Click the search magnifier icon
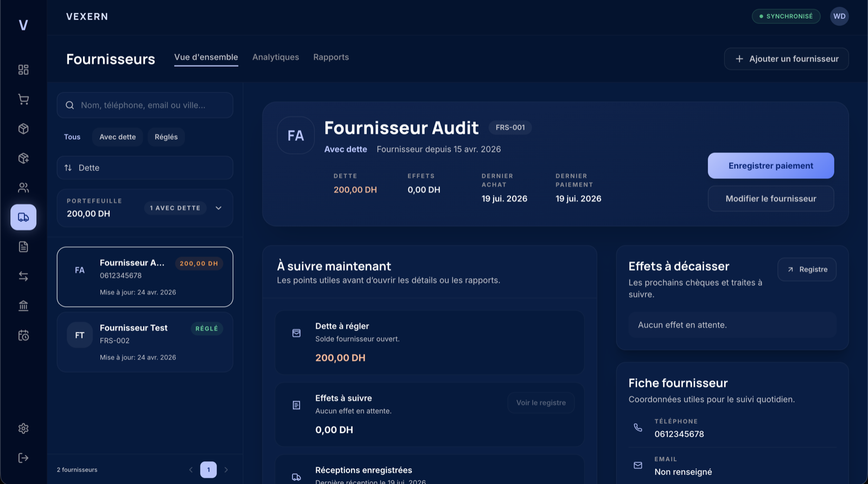 [70, 105]
